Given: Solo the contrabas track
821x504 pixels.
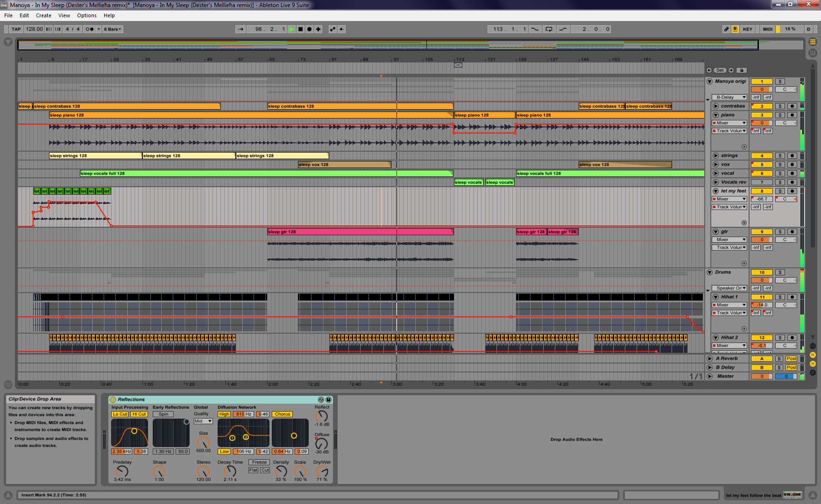Looking at the screenshot, I should 780,106.
